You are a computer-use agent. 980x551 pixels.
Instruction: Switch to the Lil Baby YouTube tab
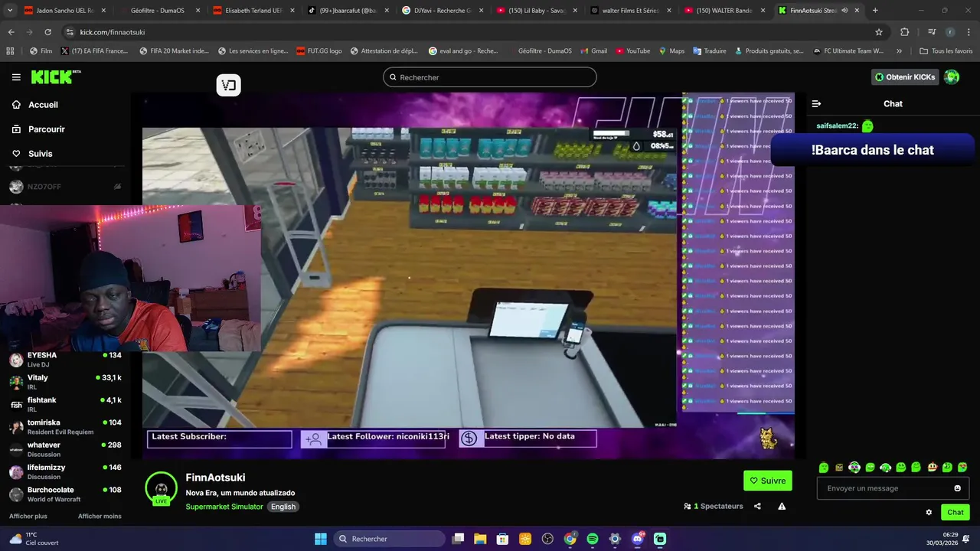click(x=537, y=11)
